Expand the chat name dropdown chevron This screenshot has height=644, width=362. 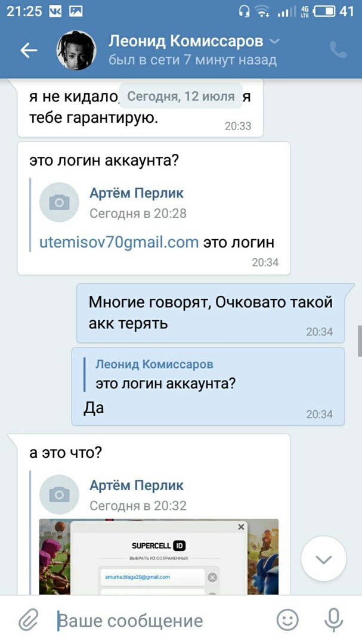point(274,42)
